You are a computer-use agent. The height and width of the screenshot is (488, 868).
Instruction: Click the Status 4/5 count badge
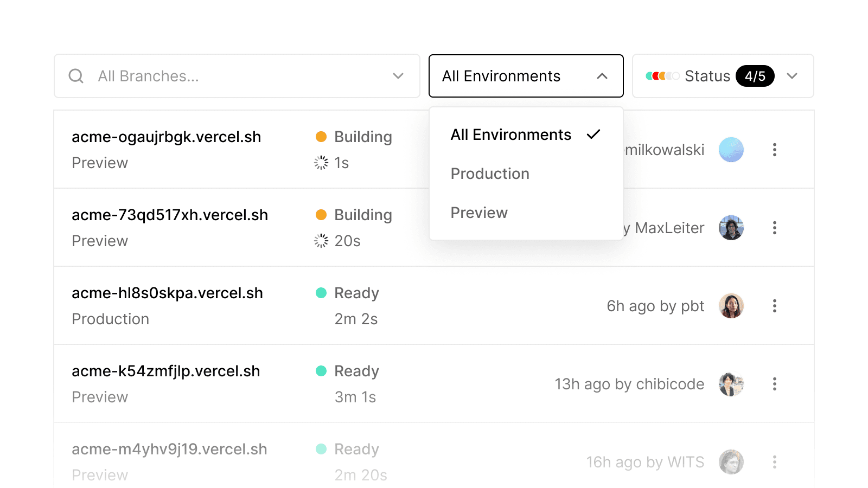(x=755, y=76)
